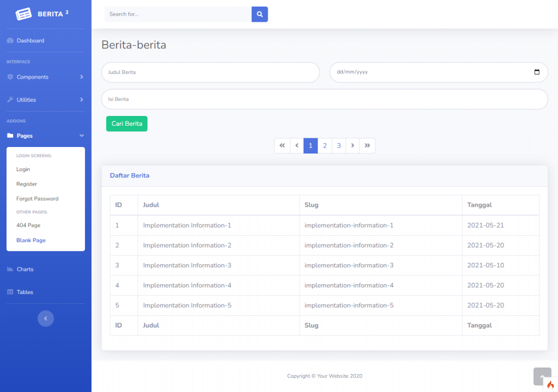The image size is (558, 392).
Task: Collapse the Pages submenu chevron
Action: click(x=82, y=135)
